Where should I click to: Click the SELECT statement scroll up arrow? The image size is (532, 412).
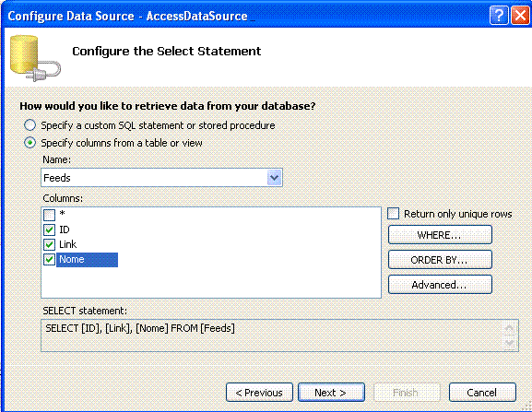(509, 328)
